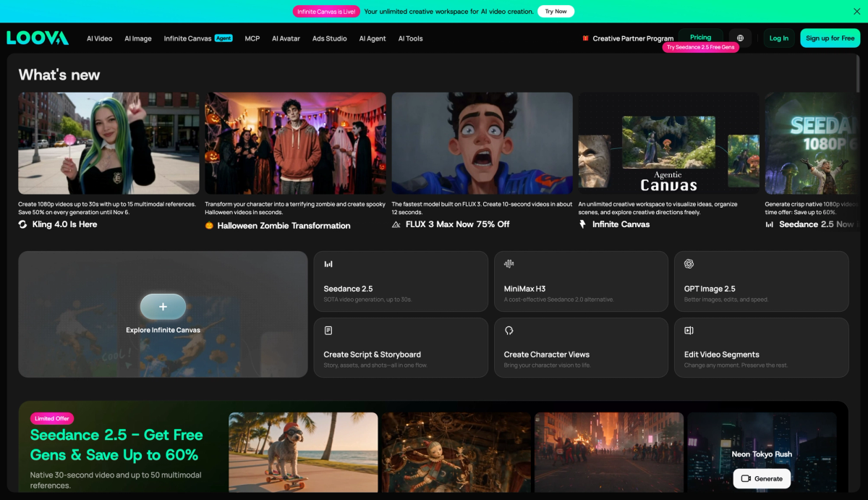Click the Halloween pumpkin icon
The width and height of the screenshot is (868, 500).
[209, 226]
